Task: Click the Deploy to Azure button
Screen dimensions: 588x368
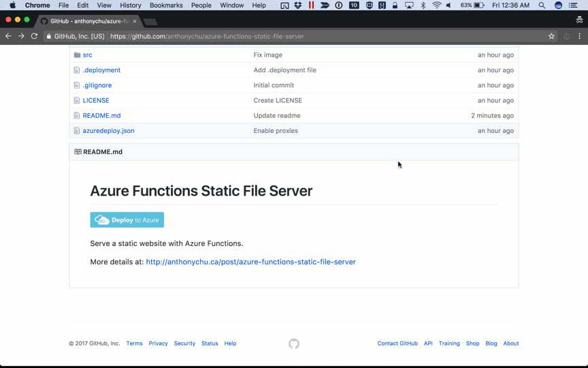Action: [127, 219]
